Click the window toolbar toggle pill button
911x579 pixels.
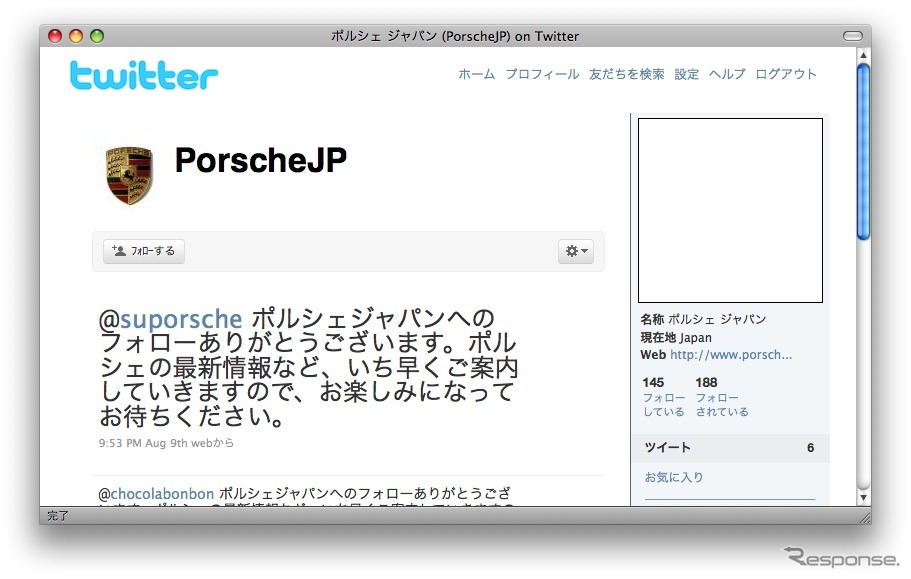852,36
